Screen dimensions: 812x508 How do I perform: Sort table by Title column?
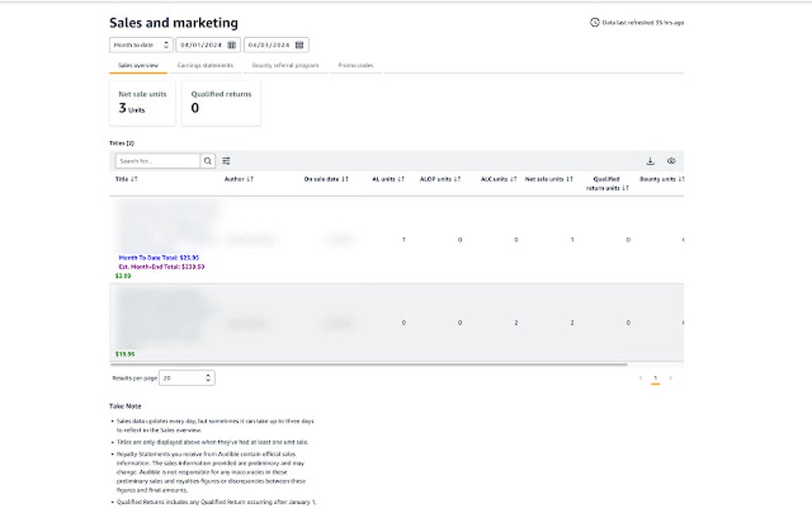(127, 179)
